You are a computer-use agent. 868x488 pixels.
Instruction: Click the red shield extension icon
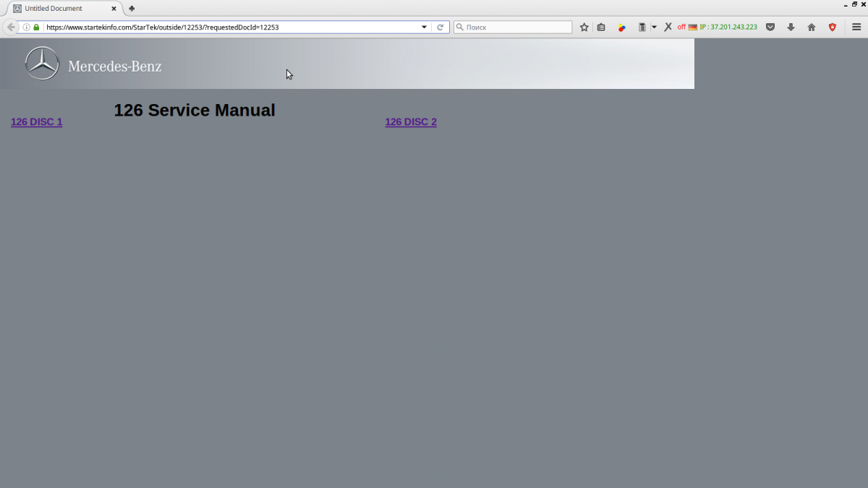tap(833, 27)
